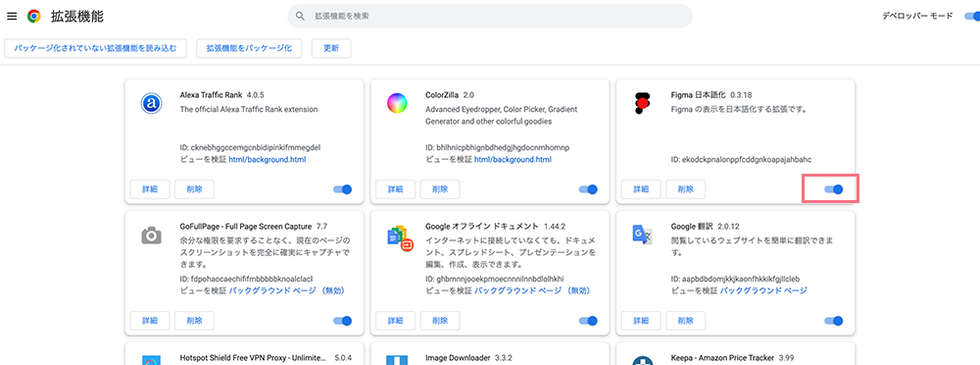The width and height of the screenshot is (980, 365).
Task: Click the Hotspot Shield extension icon
Action: [151, 361]
